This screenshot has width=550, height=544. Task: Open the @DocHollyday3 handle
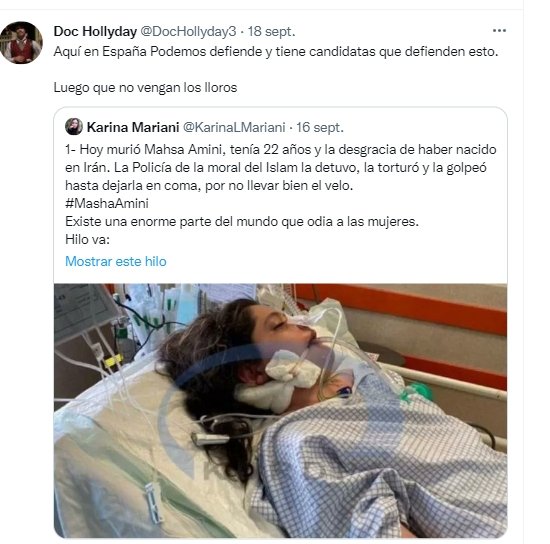(x=188, y=32)
